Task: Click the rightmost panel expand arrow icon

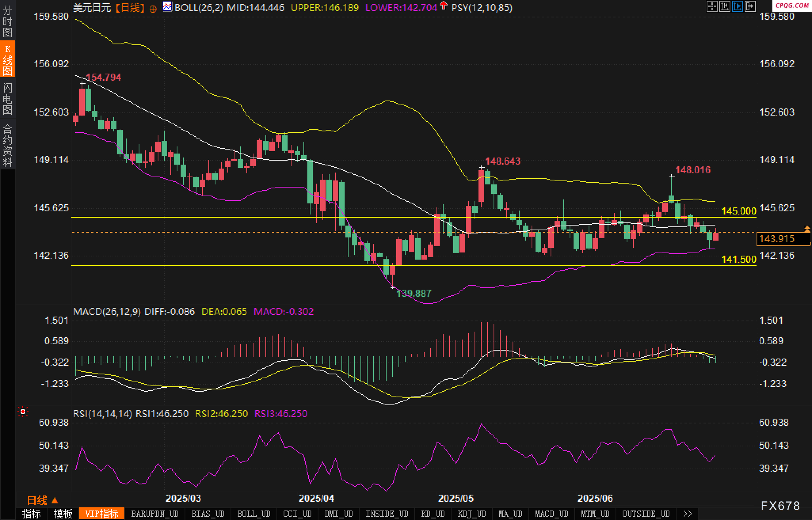Action: [750, 6]
